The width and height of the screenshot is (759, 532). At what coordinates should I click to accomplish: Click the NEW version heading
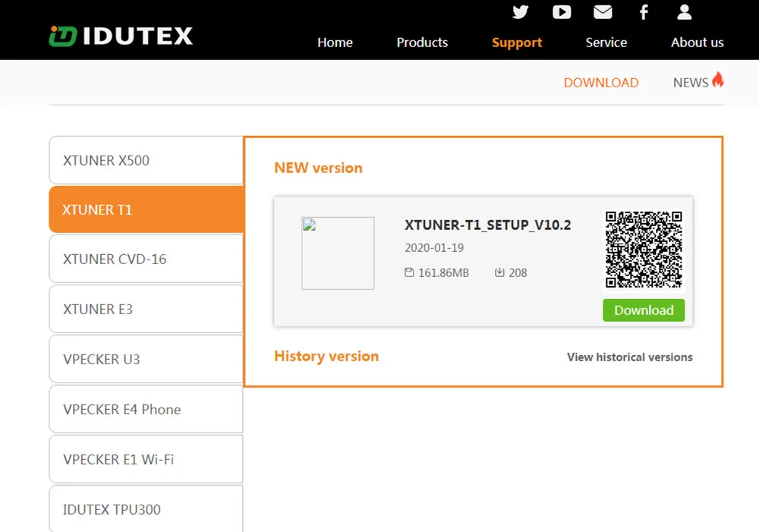(318, 168)
